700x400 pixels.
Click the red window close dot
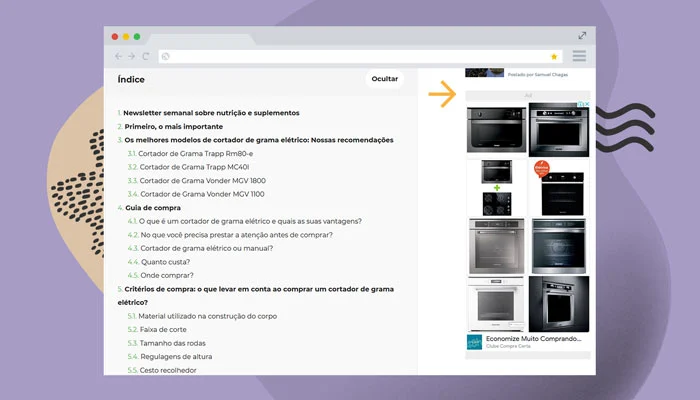click(x=115, y=37)
